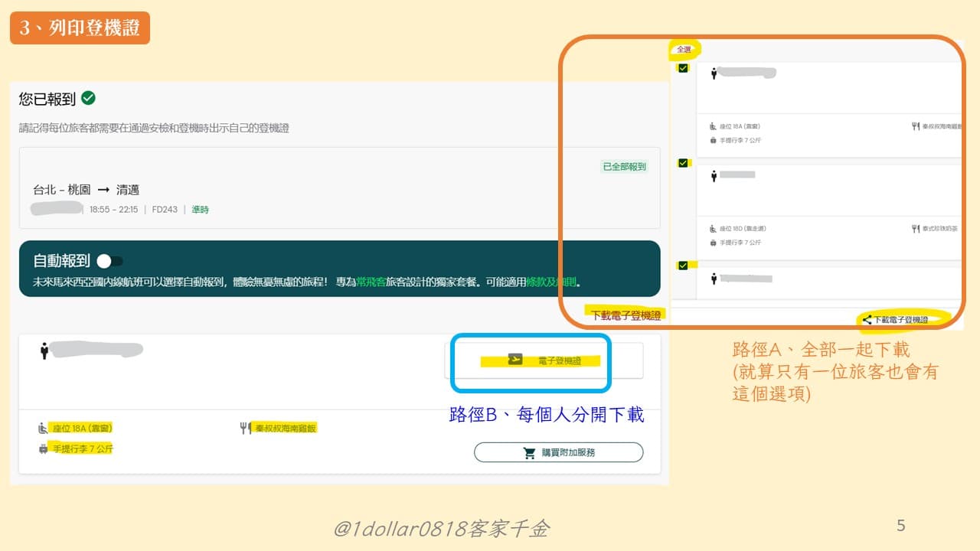
Task: Open the 條款及細則 link
Action: coord(550,282)
